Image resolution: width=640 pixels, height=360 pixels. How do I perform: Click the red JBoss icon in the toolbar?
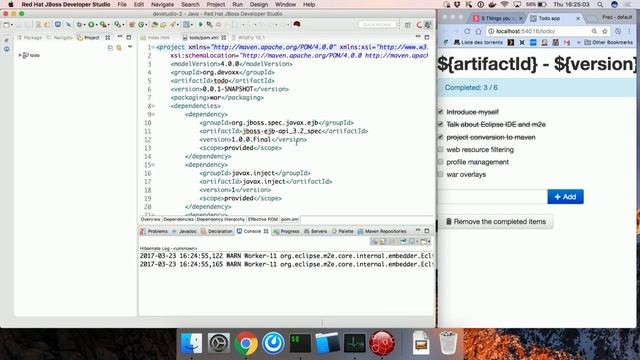point(297,24)
